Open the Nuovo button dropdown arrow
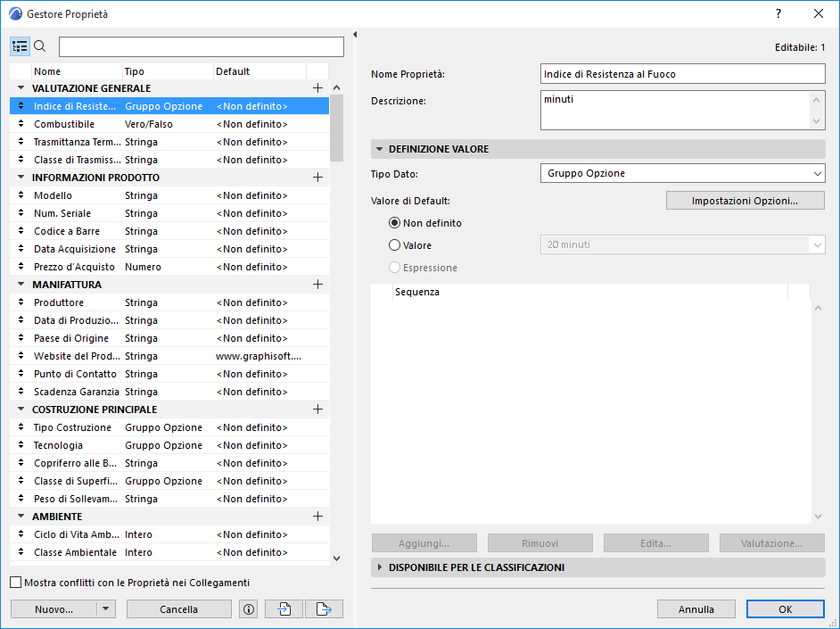Viewport: 840px width, 629px height. pyautogui.click(x=105, y=609)
